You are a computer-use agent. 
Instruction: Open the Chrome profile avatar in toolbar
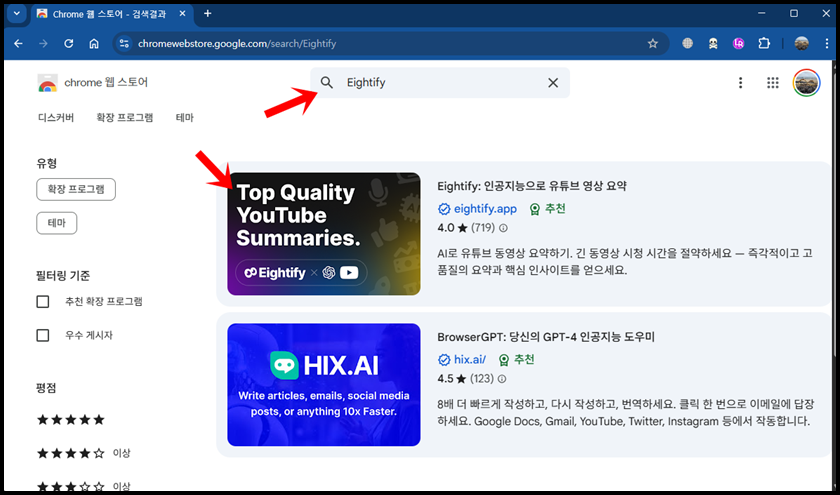click(x=801, y=43)
